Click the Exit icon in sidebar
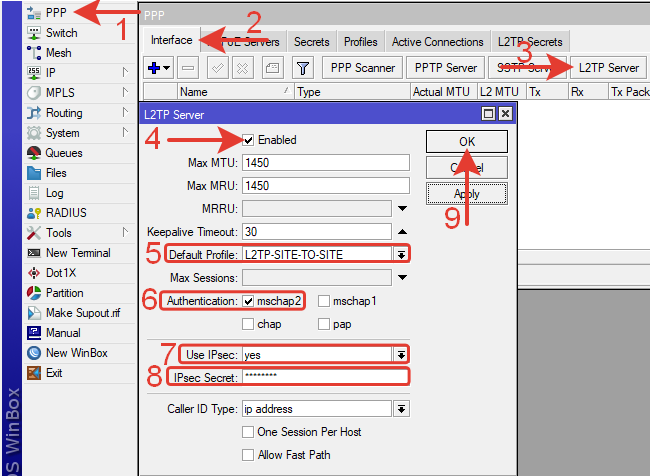The width and height of the screenshot is (650, 476). (x=34, y=373)
